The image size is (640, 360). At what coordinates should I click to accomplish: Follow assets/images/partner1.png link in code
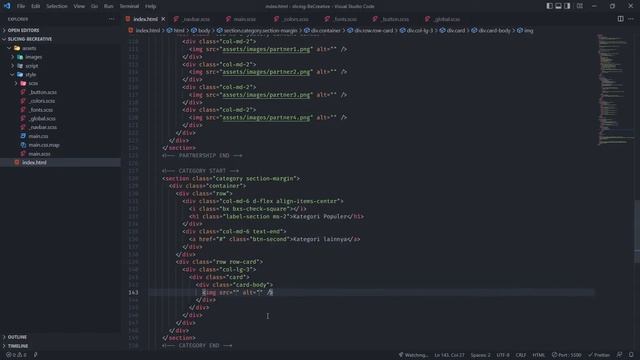pyautogui.click(x=266, y=49)
